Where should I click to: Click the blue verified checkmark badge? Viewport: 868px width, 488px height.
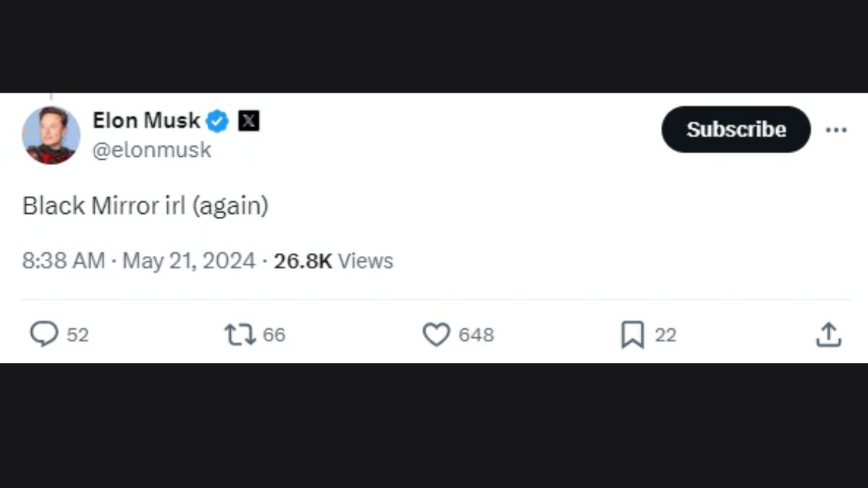tap(218, 121)
